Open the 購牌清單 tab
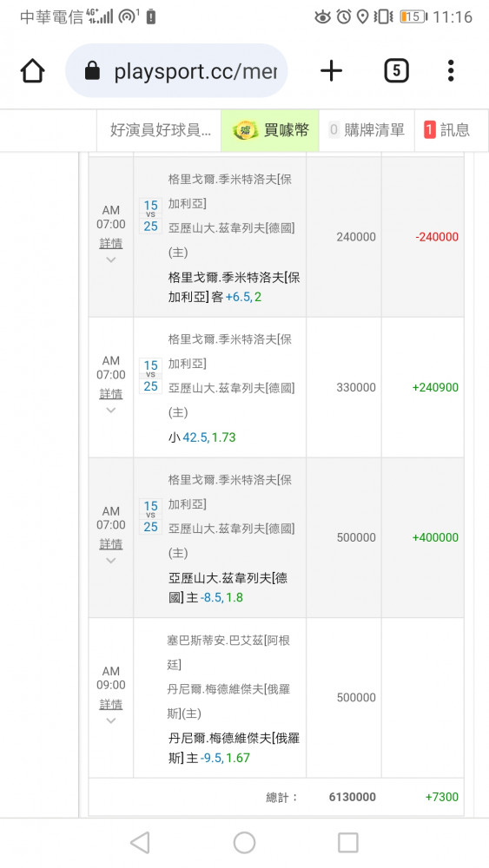Screen dimensions: 489x868 click(x=367, y=130)
